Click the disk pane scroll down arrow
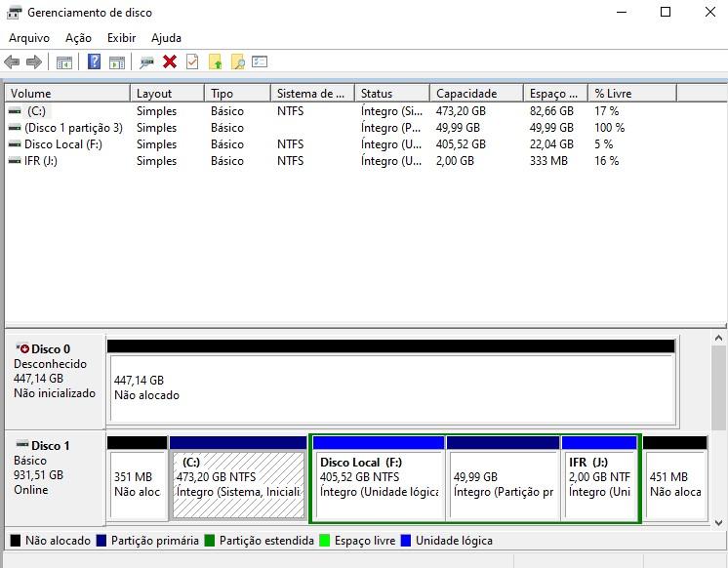 718,522
